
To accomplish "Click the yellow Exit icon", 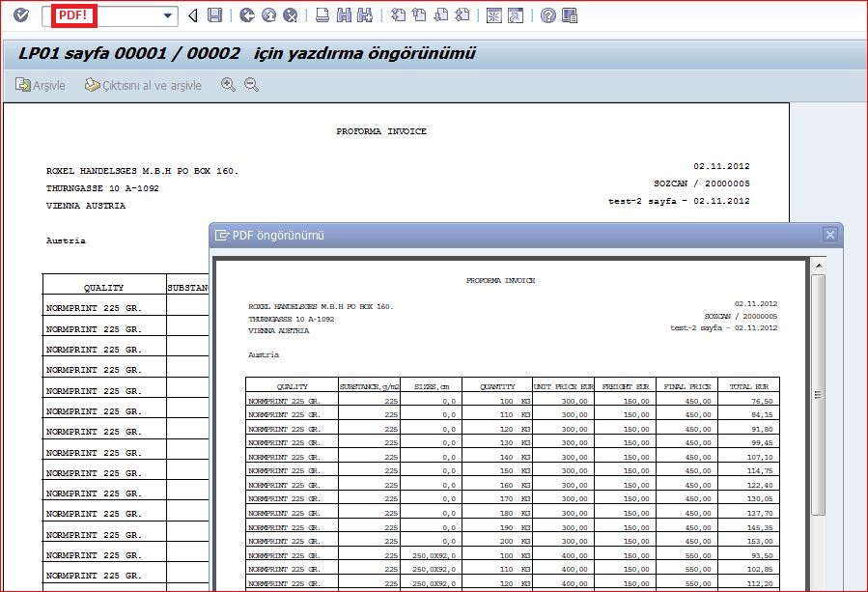I will click(268, 15).
